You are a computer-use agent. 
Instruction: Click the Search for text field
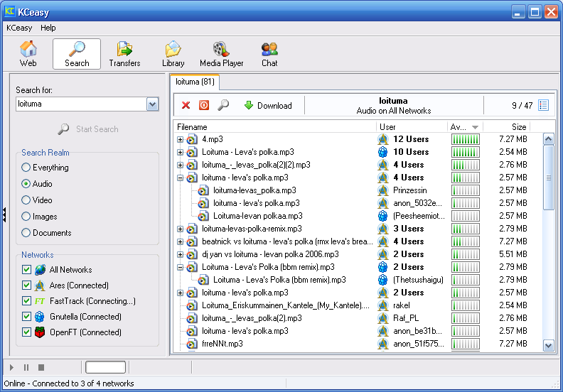pos(81,104)
